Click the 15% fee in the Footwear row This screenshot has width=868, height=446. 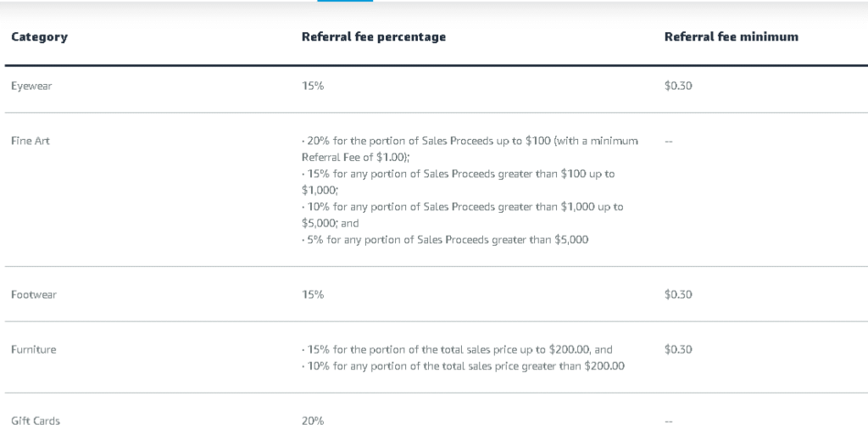click(313, 295)
